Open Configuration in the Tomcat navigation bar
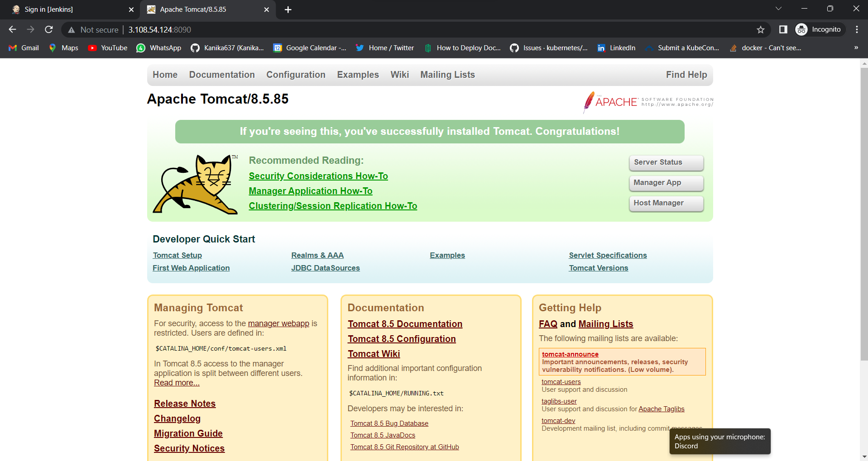The width and height of the screenshot is (868, 461). (x=296, y=75)
